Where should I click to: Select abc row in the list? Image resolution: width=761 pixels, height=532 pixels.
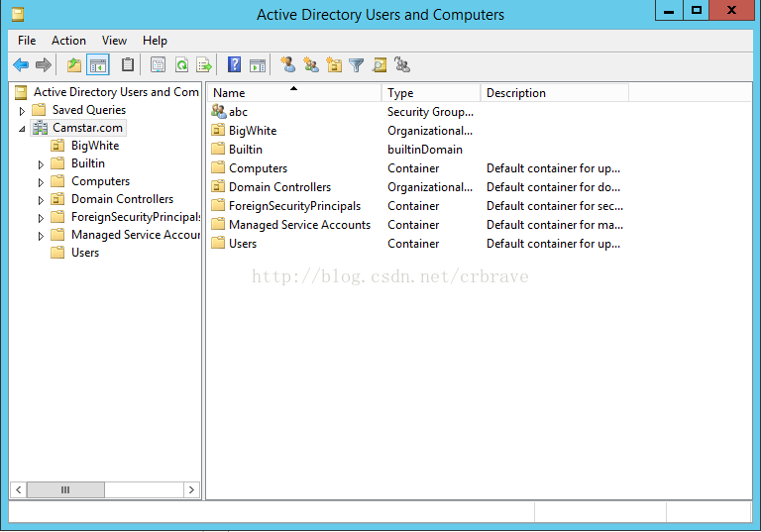pyautogui.click(x=419, y=112)
